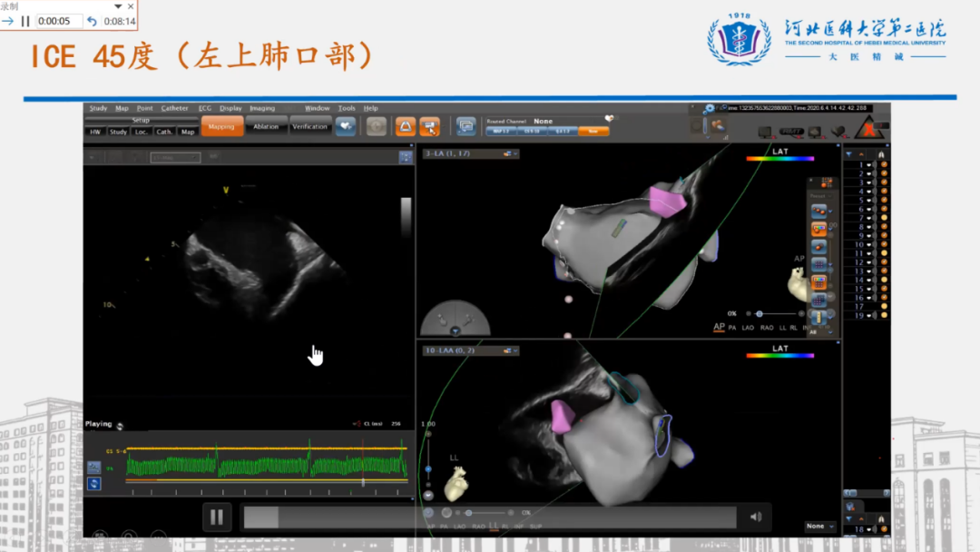This screenshot has height=552, width=980.
Task: Click the volume speaker icon
Action: coord(755,517)
